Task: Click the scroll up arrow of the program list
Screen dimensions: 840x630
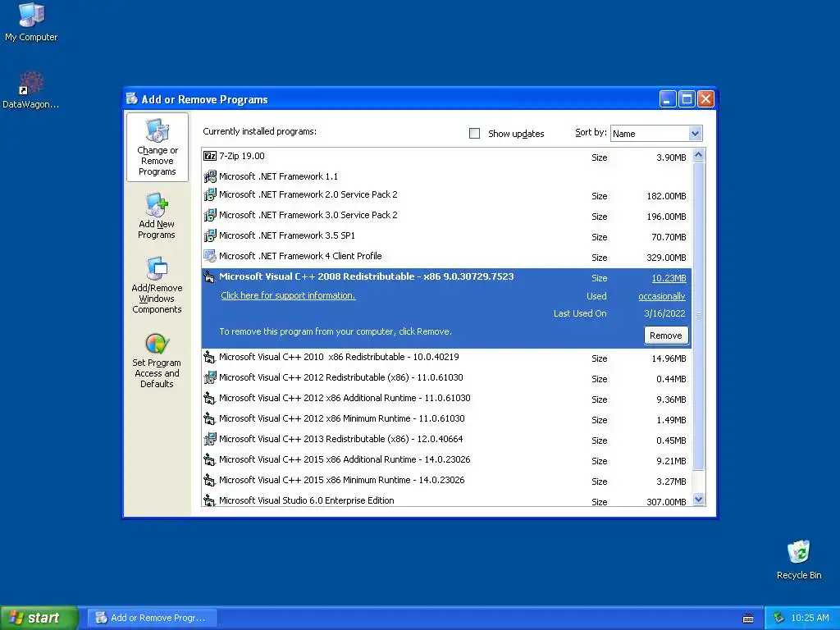Action: (x=698, y=155)
